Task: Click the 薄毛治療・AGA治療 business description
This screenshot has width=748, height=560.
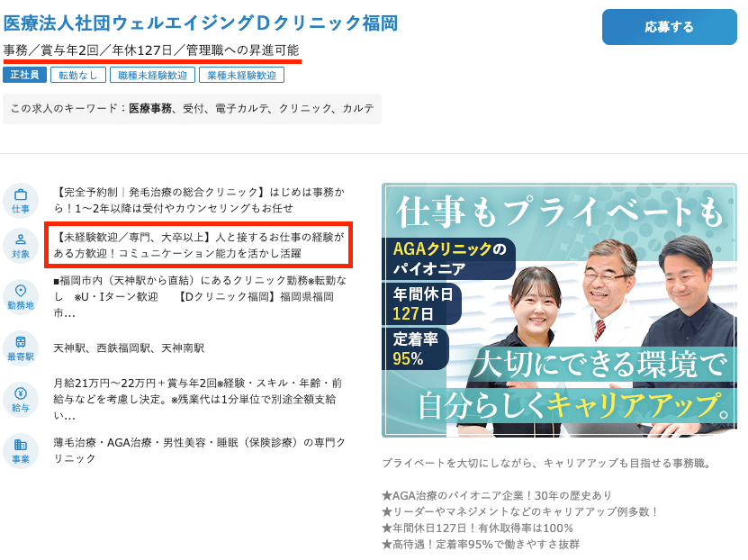Action: pyautogui.click(x=200, y=450)
